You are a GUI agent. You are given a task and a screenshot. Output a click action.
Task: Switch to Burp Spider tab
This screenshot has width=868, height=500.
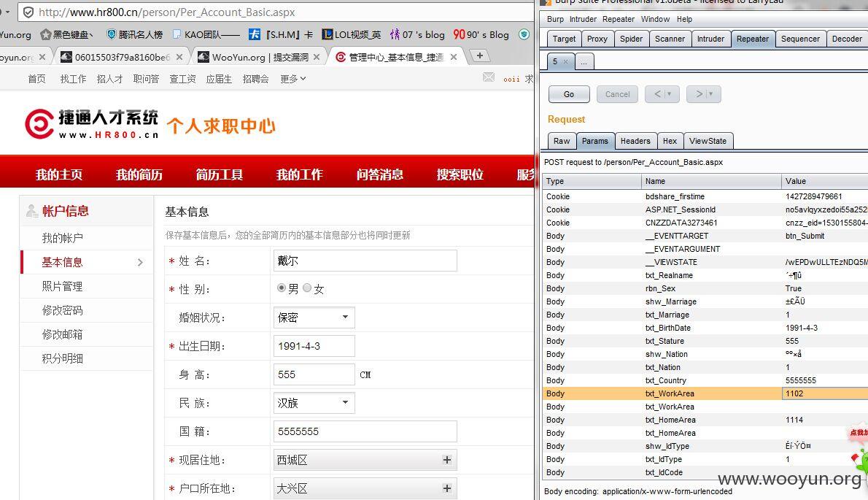tap(631, 39)
